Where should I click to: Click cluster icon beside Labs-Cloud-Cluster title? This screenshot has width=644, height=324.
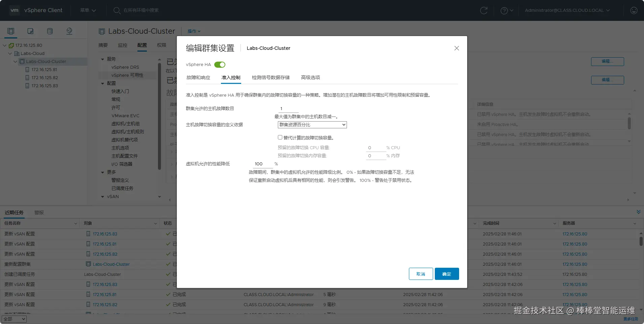point(102,31)
